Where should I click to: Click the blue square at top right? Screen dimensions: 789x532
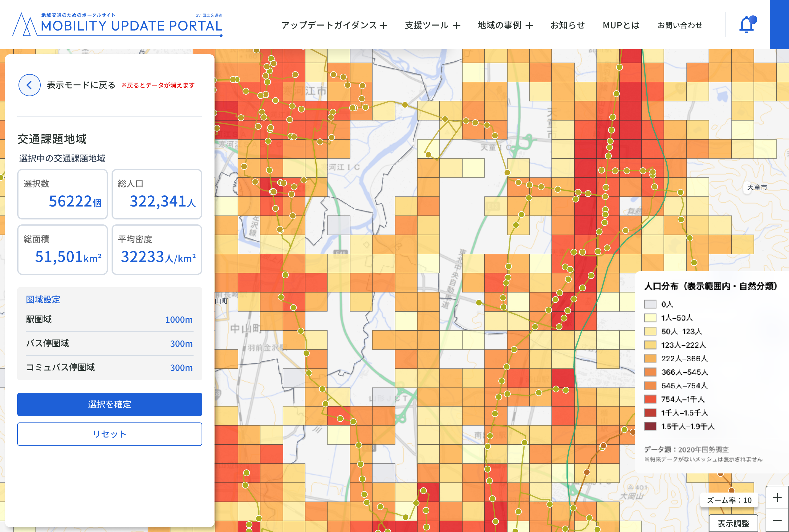point(779,24)
